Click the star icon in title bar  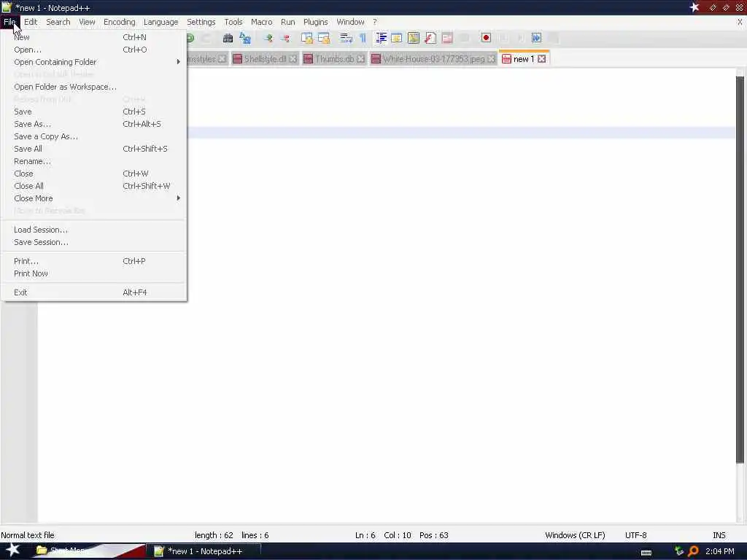coord(694,7)
